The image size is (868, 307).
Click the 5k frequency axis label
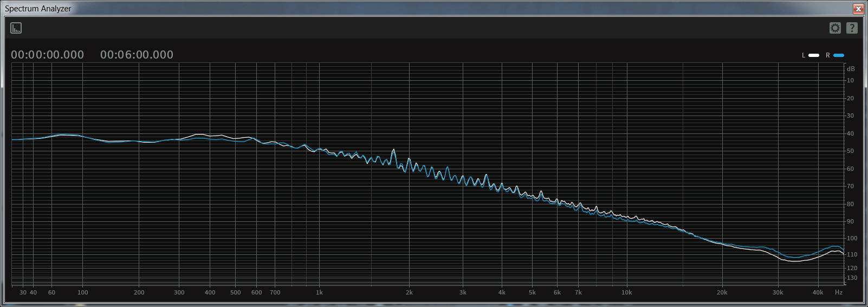coord(532,292)
